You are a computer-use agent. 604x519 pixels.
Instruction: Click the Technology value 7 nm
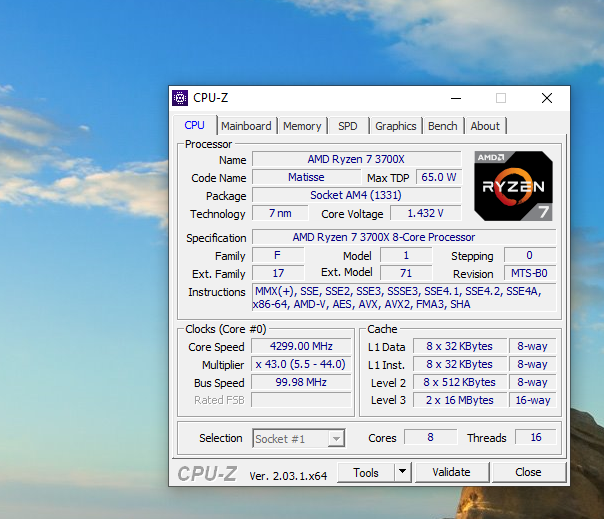pos(280,213)
